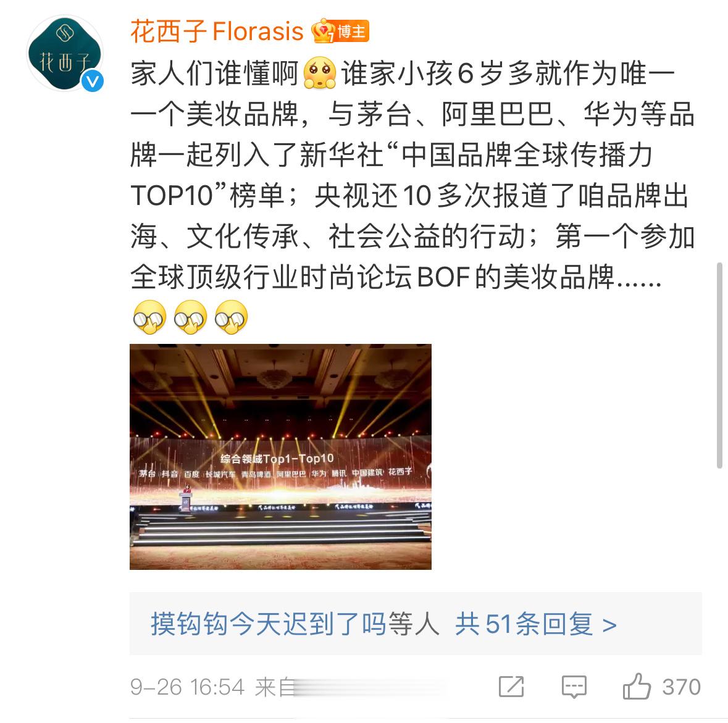Tap the share/repost icon

tap(511, 687)
